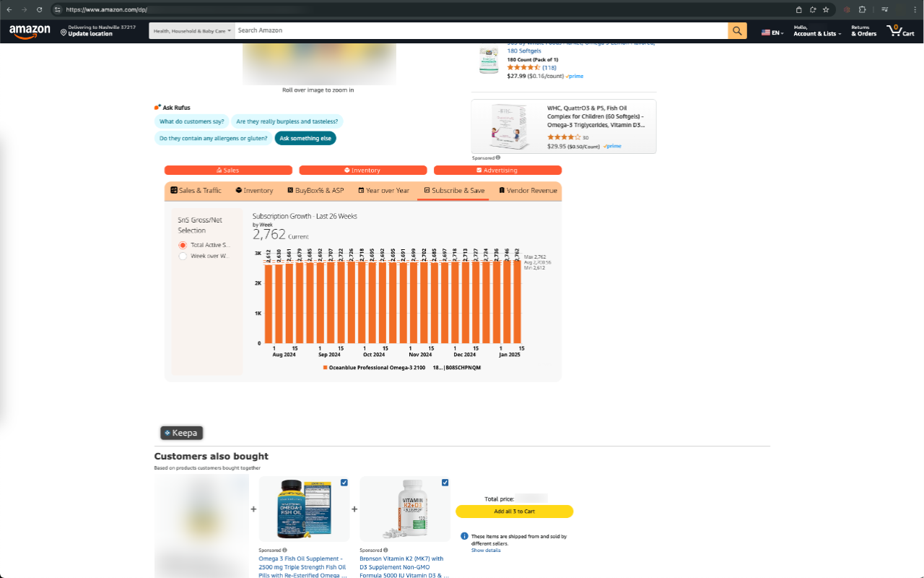Click the Keepa extension badge
The width and height of the screenshot is (924, 578).
[x=181, y=433]
